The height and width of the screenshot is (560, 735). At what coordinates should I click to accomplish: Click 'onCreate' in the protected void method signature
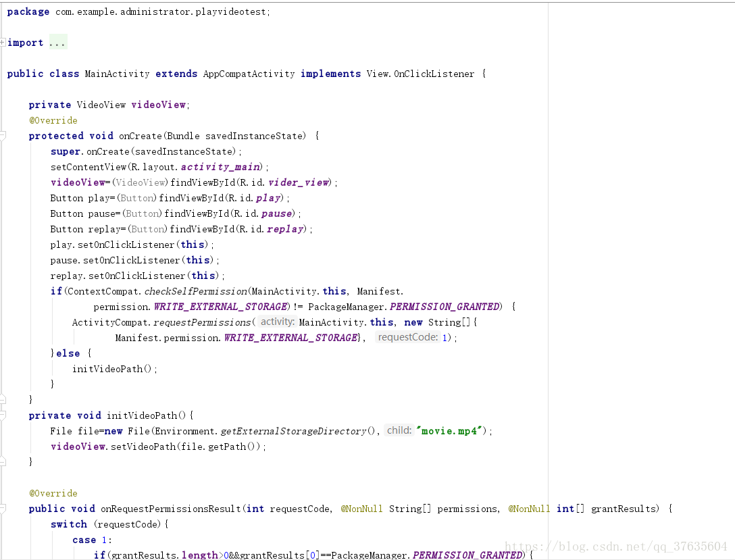tap(140, 136)
